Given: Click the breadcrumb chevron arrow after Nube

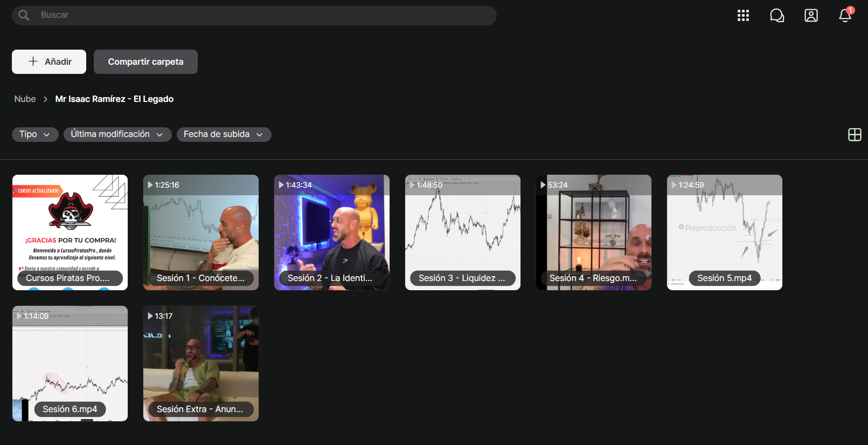Looking at the screenshot, I should coord(45,99).
